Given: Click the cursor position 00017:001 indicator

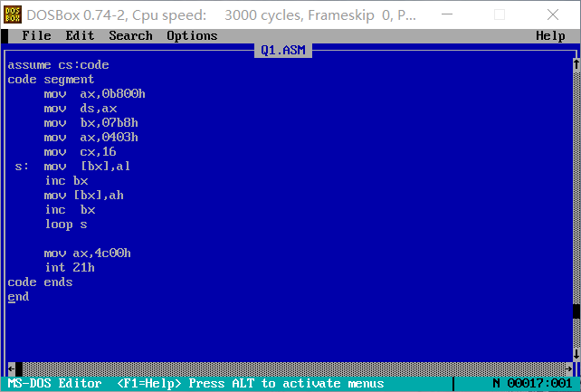Looking at the screenshot, I should pos(539,383).
